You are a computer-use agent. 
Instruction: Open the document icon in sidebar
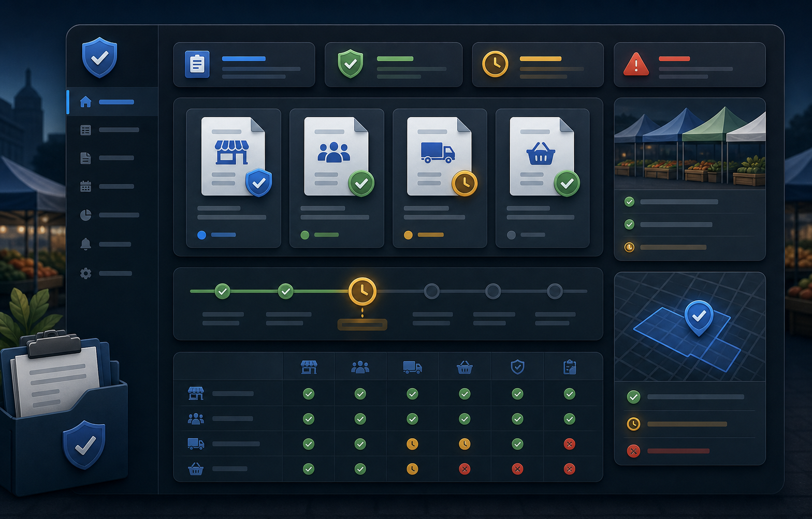pos(86,158)
